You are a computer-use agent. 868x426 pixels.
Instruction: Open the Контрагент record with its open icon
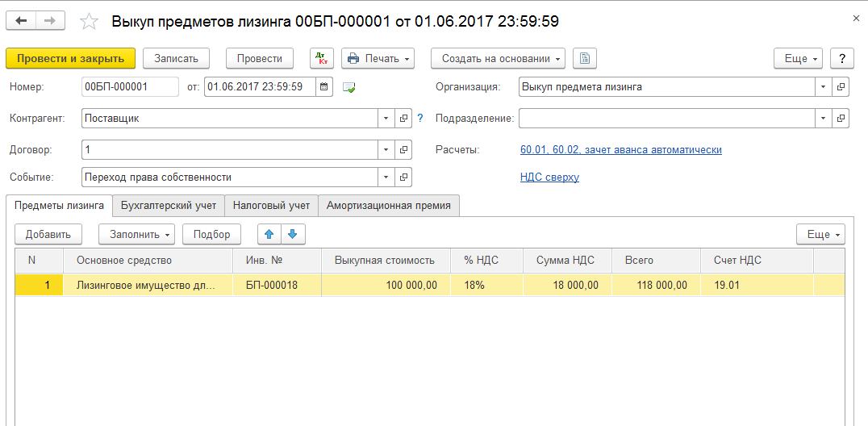(403, 118)
